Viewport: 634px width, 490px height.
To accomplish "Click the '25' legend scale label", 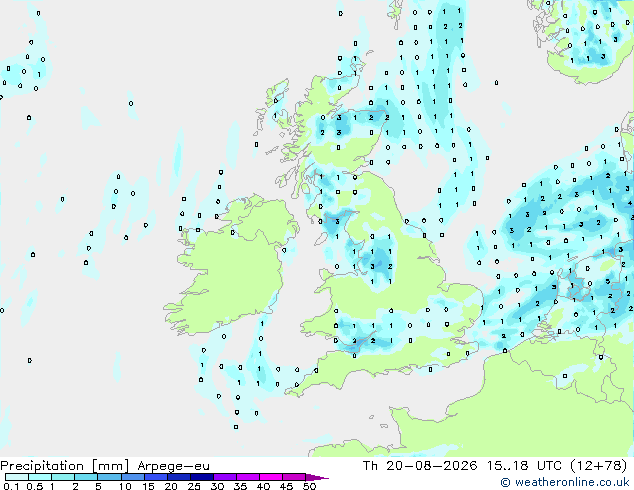I will [194, 486].
